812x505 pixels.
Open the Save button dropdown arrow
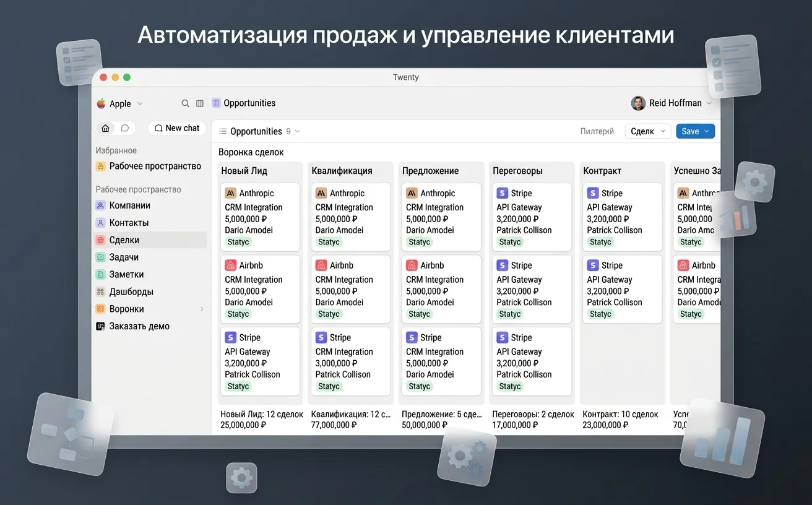pyautogui.click(x=707, y=131)
